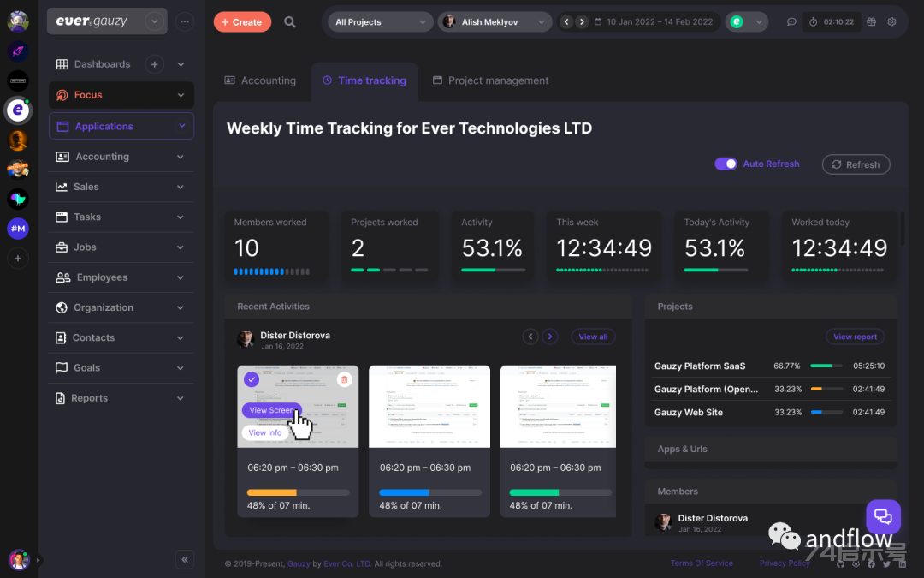Open the chat bubble icon in header
This screenshot has height=578, width=924.
click(x=791, y=21)
